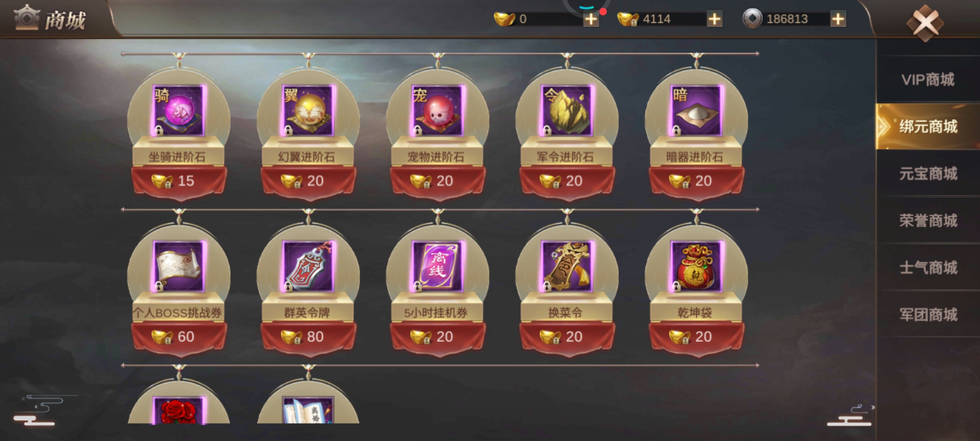980x441 pixels.
Task: Open the 军团商城 tab
Action: pyautogui.click(x=928, y=314)
